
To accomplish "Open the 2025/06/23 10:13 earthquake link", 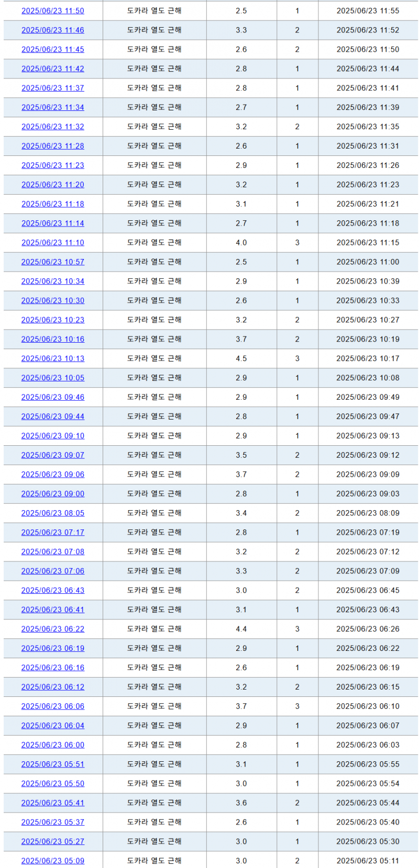I will pyautogui.click(x=53, y=359).
